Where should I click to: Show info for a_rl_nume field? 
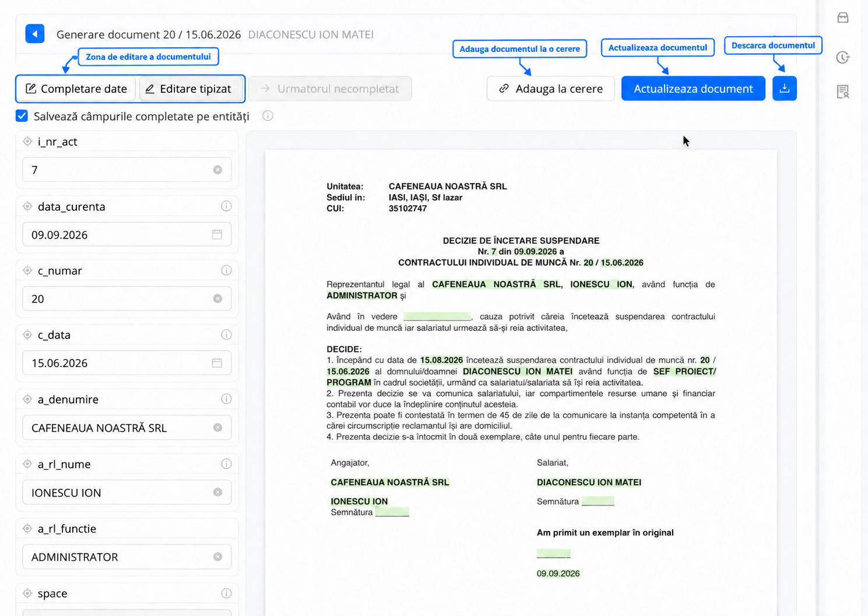(x=226, y=464)
